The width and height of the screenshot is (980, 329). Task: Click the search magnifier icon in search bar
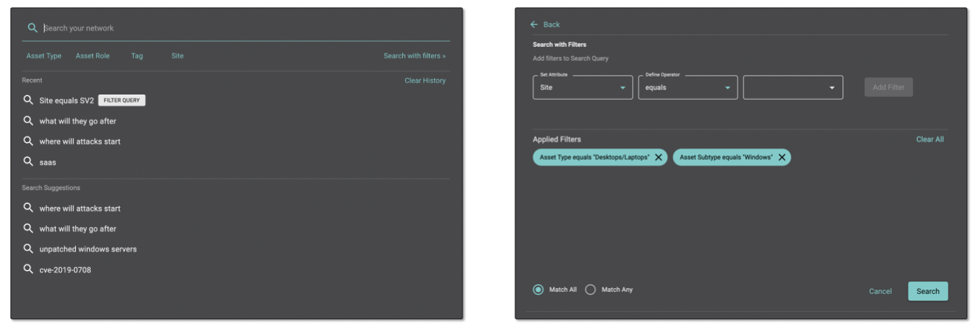pos(32,28)
